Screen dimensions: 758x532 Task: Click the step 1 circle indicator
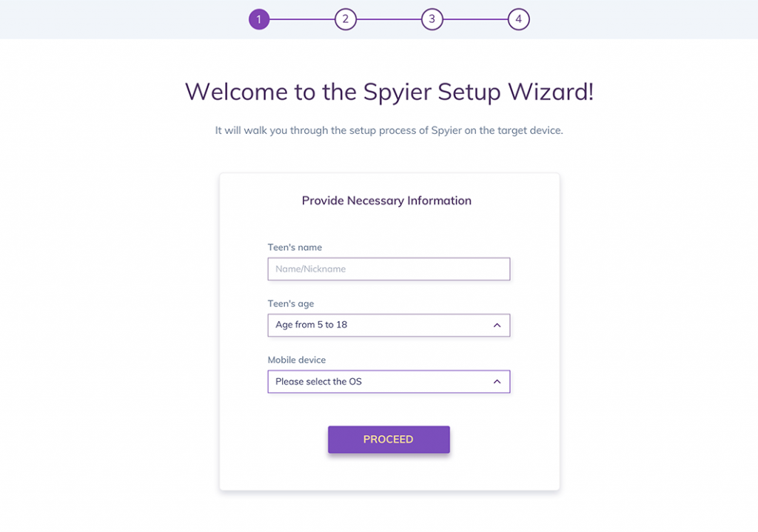pos(259,19)
